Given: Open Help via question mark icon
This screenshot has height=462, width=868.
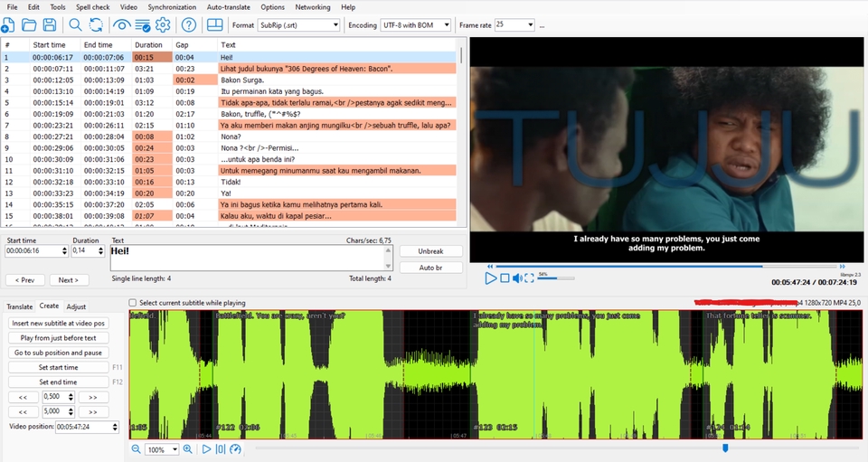Looking at the screenshot, I should coord(189,25).
